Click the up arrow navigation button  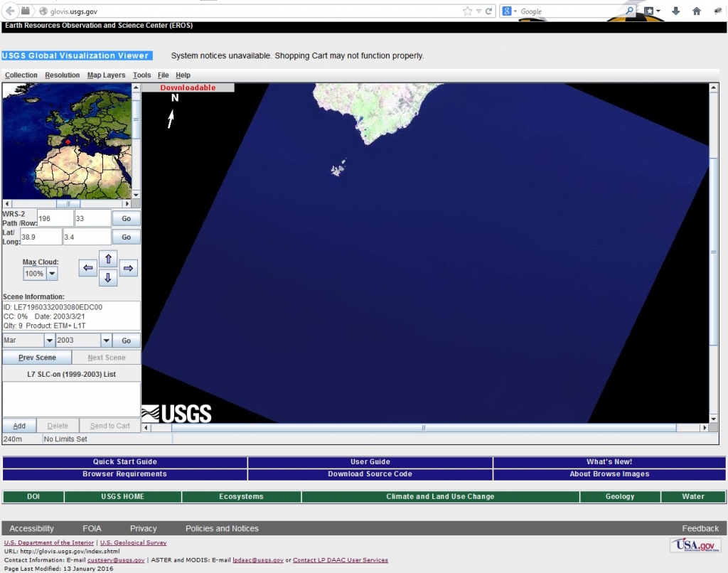[x=107, y=259]
